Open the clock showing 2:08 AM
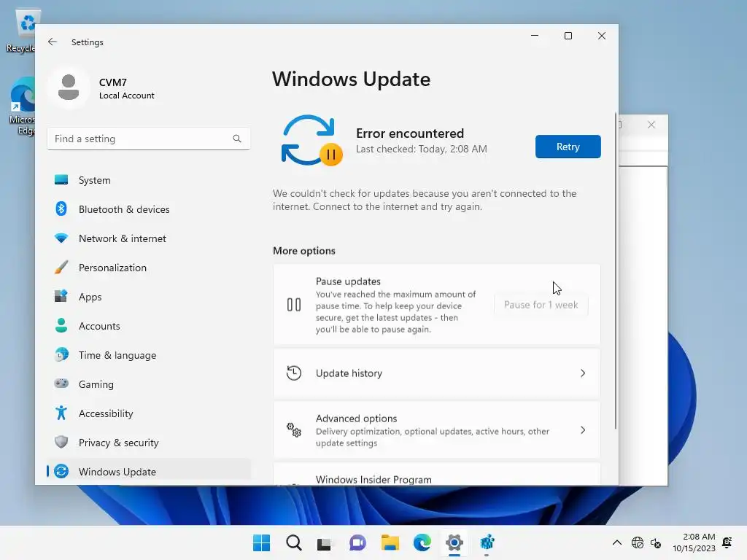Viewport: 747px width, 560px height. pos(694,542)
